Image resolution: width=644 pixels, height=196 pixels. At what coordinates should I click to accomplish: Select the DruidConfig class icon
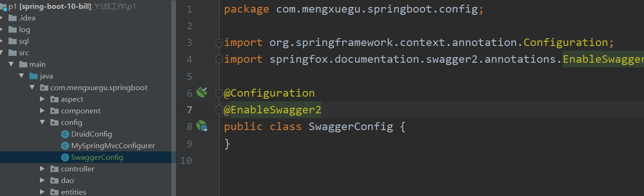click(x=65, y=134)
